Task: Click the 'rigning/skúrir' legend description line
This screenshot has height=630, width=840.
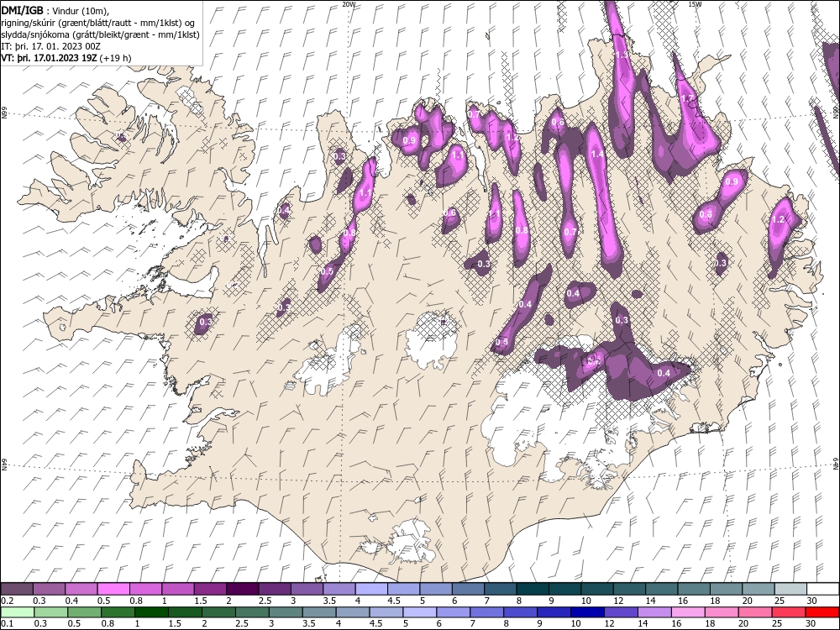Action: pos(98,23)
